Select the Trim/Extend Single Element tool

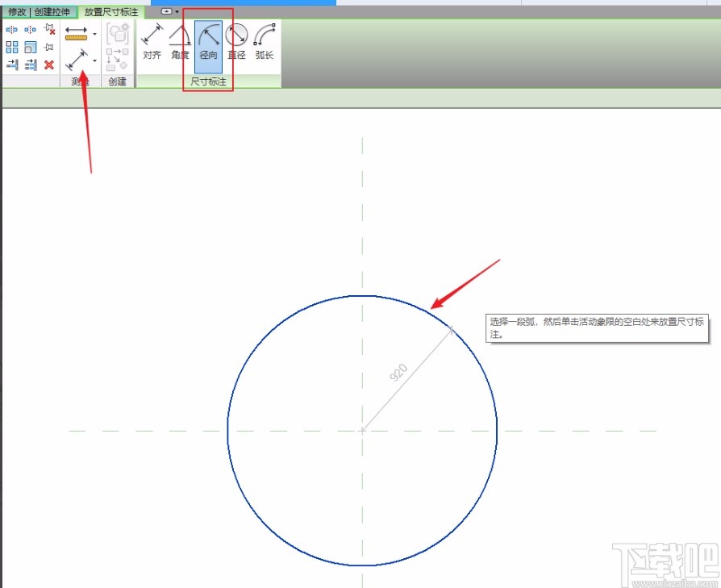tap(11, 65)
